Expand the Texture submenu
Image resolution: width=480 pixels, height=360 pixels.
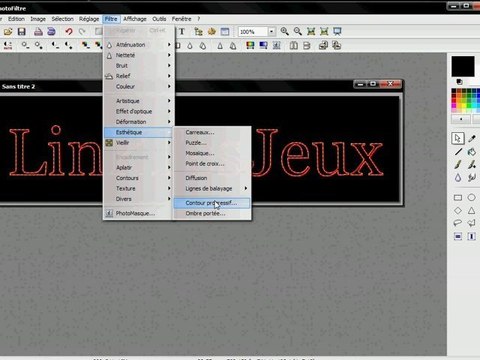pos(139,188)
